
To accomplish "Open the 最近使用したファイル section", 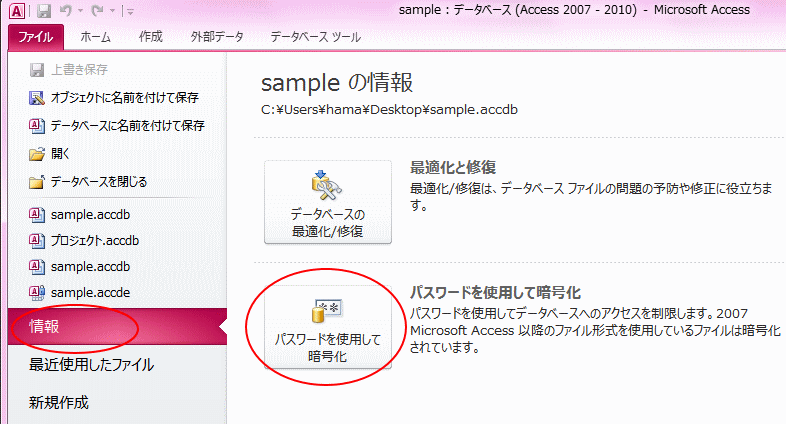I will pyautogui.click(x=91, y=365).
